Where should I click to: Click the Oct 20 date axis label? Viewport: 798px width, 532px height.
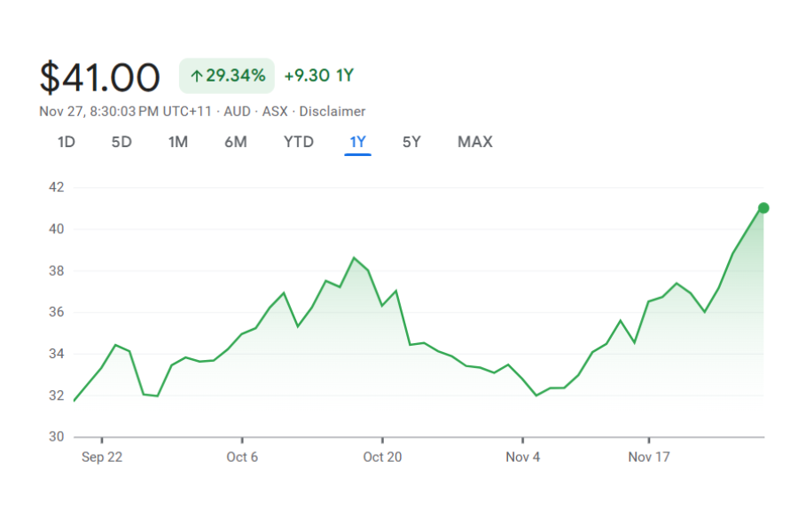pyautogui.click(x=382, y=458)
